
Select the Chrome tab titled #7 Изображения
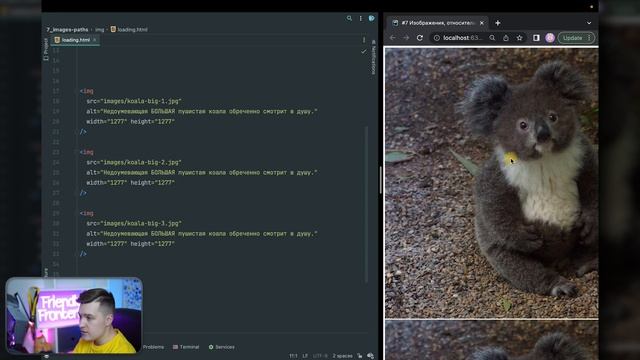point(438,23)
